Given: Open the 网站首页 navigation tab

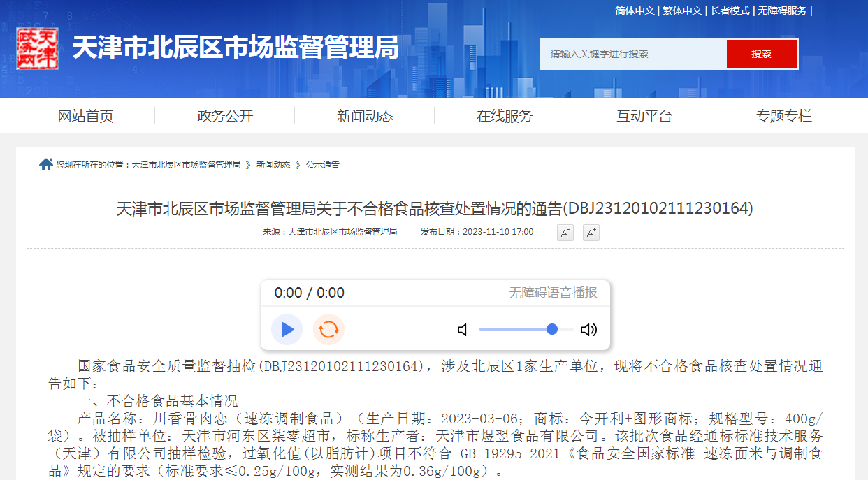Looking at the screenshot, I should 85,116.
